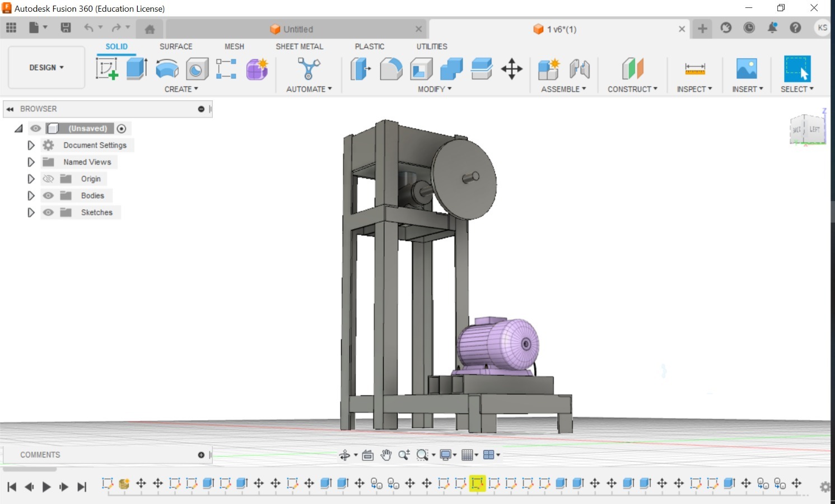Toggle visibility of the (Unsaved) root component

35,128
